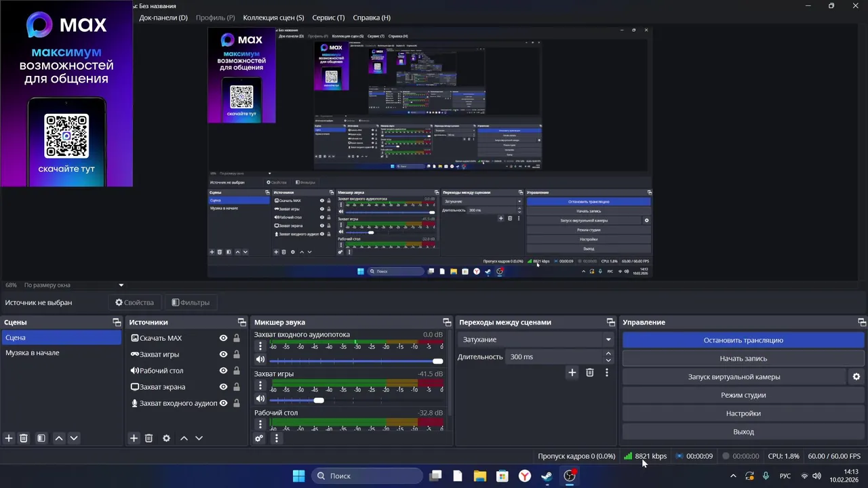The width and height of the screenshot is (868, 488).
Task: Open Профиль (P) menu
Action: (215, 18)
